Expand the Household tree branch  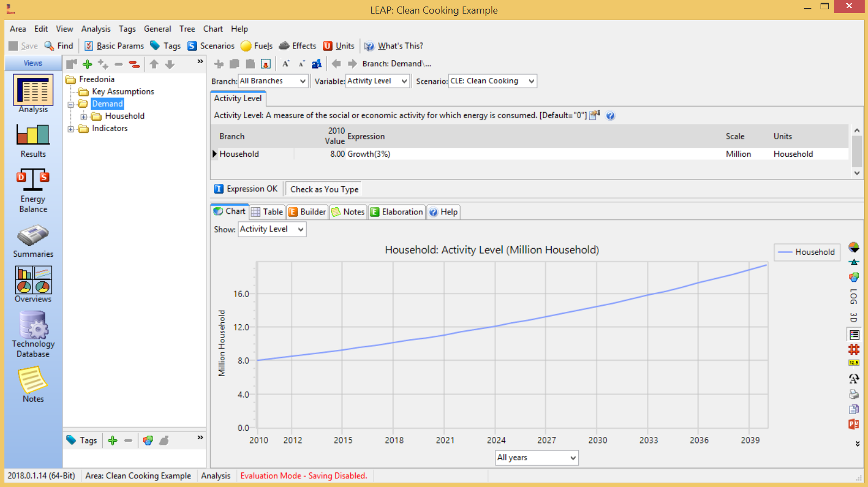tap(83, 116)
